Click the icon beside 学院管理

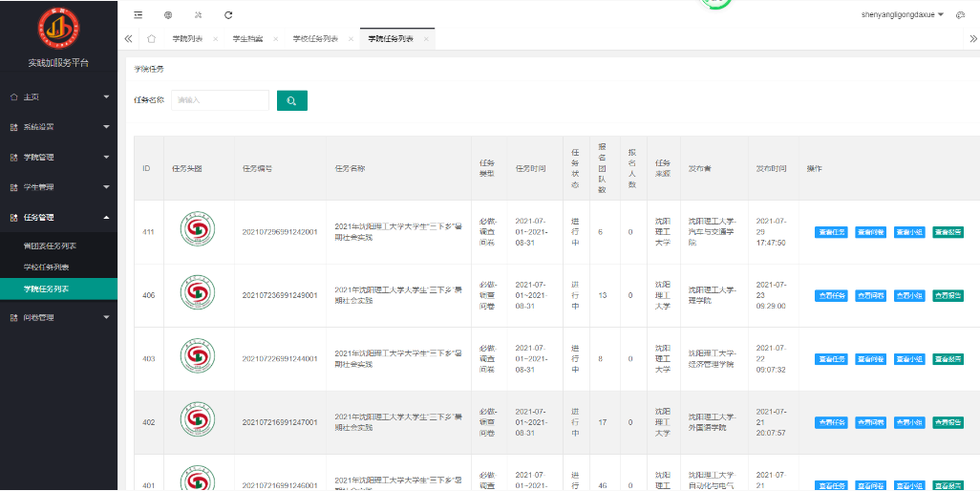[x=13, y=158]
